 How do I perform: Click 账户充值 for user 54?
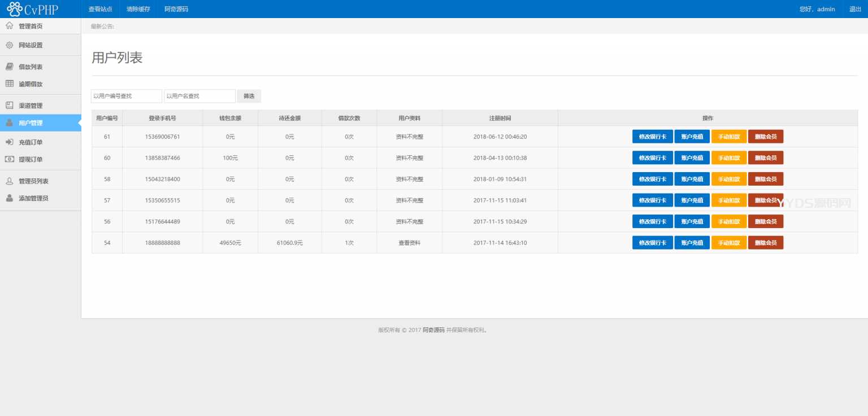click(x=692, y=242)
